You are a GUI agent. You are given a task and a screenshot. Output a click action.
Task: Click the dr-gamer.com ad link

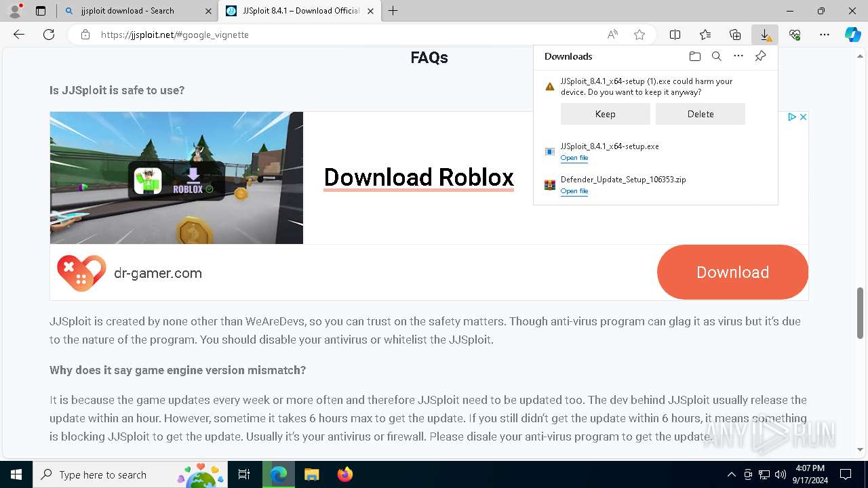158,273
